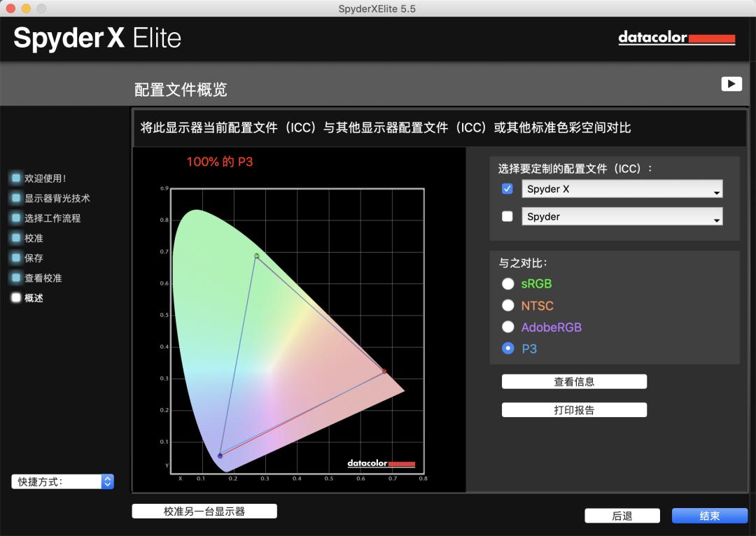Click the SpyderX Elite title logo
Screen dimensions: 756x536
tap(97, 38)
